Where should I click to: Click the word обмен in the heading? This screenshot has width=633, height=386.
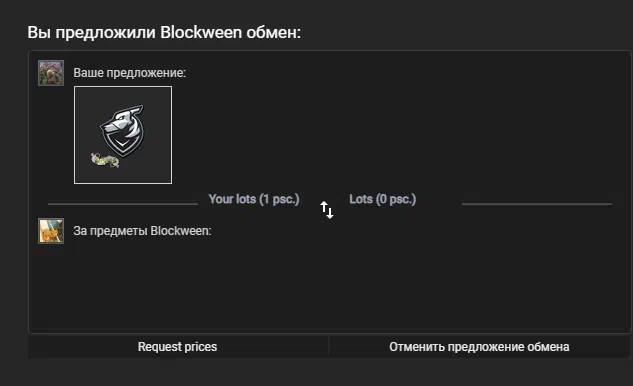point(274,32)
